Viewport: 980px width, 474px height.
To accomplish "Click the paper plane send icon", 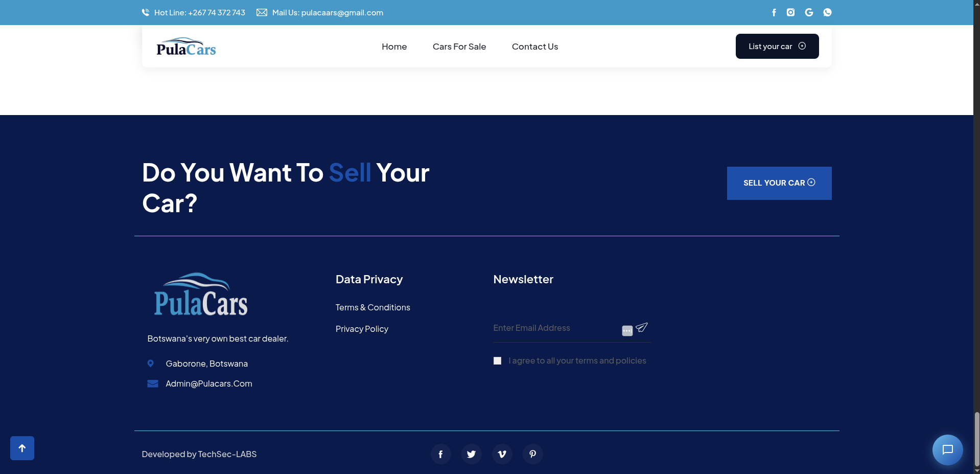I will [x=642, y=327].
